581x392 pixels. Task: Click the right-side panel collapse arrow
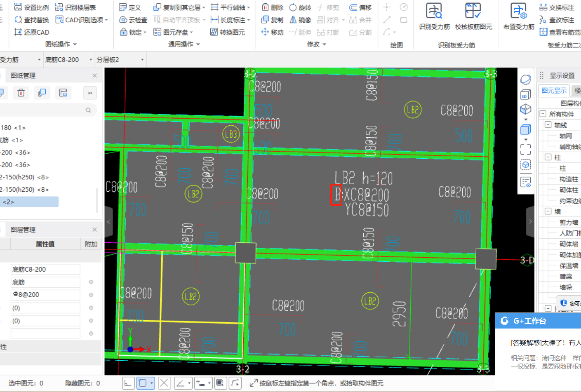coord(530,222)
